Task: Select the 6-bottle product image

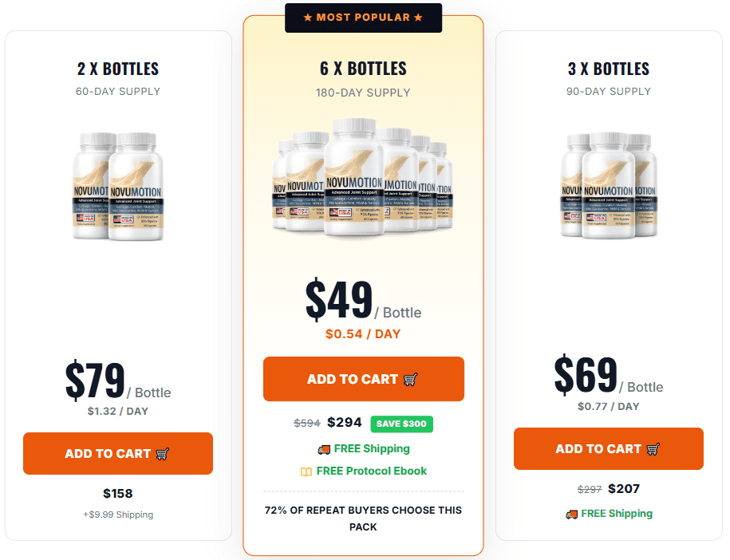Action: (363, 177)
